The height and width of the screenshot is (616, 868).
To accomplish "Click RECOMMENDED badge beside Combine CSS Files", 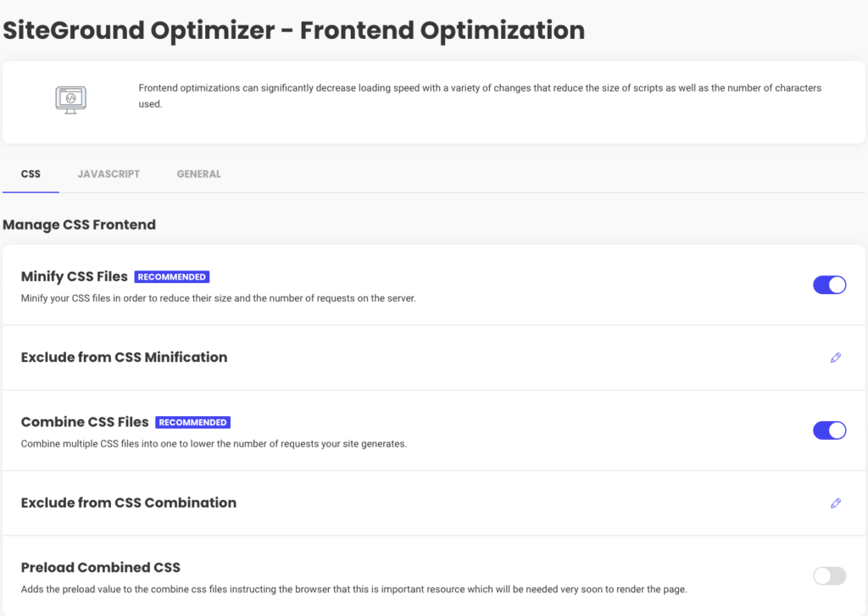I will point(192,422).
